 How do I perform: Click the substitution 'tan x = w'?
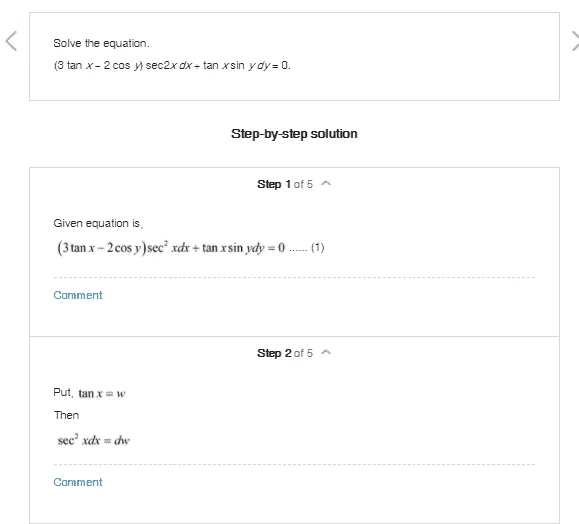pos(102,394)
